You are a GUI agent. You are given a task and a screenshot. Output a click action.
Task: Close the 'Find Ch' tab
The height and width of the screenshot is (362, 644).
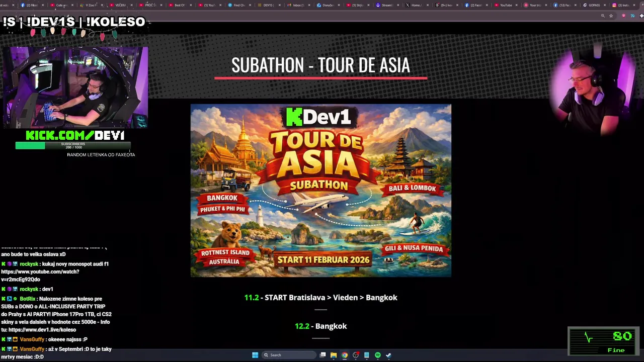pos(250,5)
